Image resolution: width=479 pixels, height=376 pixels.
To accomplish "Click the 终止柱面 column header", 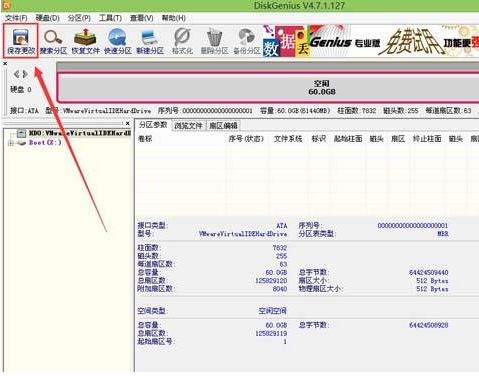I will (427, 139).
